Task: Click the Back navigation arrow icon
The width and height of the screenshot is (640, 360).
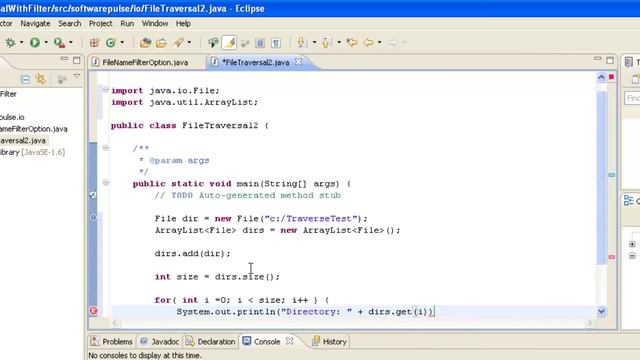Action: [x=368, y=42]
